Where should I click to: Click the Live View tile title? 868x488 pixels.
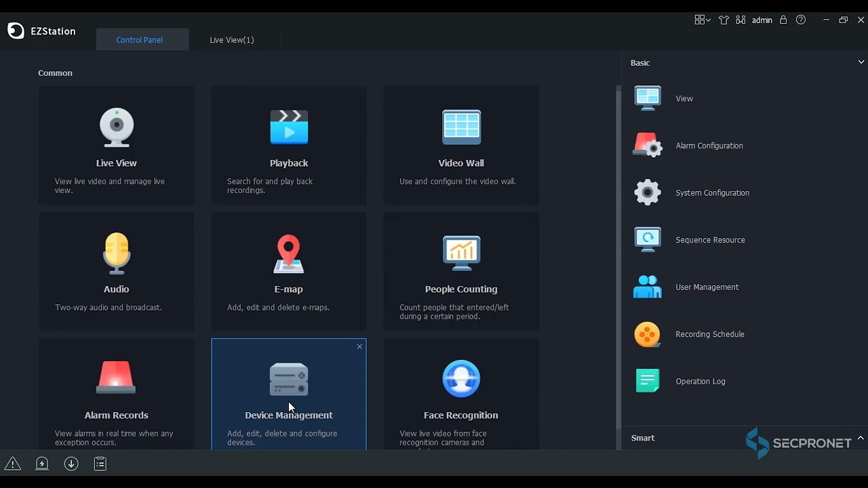[117, 163]
